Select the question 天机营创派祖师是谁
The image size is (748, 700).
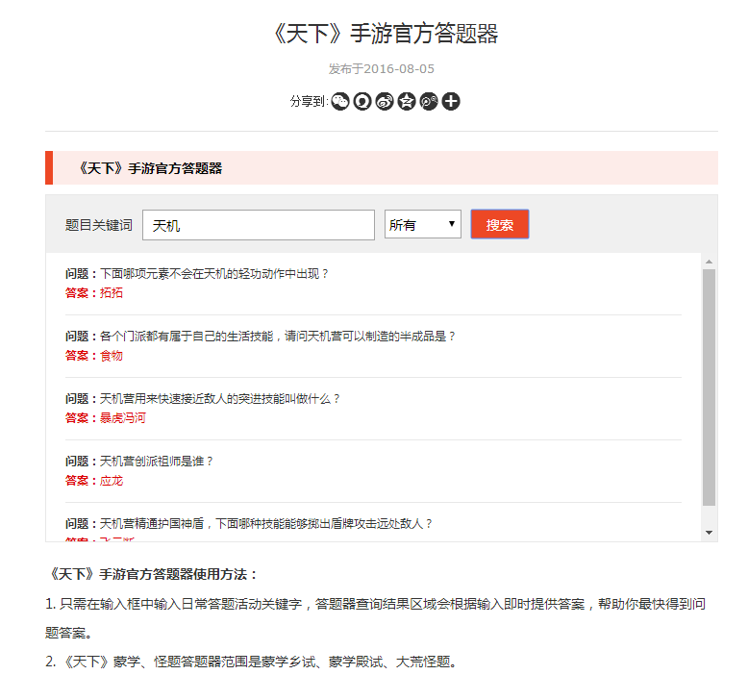pyautogui.click(x=157, y=461)
